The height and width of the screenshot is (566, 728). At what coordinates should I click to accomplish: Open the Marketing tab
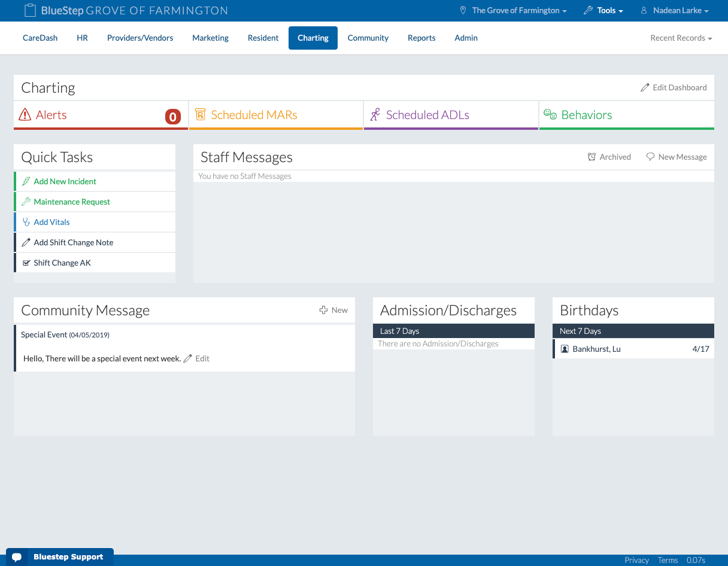[210, 38]
